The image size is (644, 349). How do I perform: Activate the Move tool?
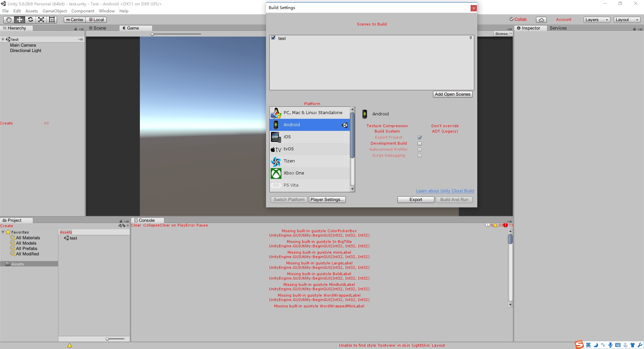click(x=19, y=20)
